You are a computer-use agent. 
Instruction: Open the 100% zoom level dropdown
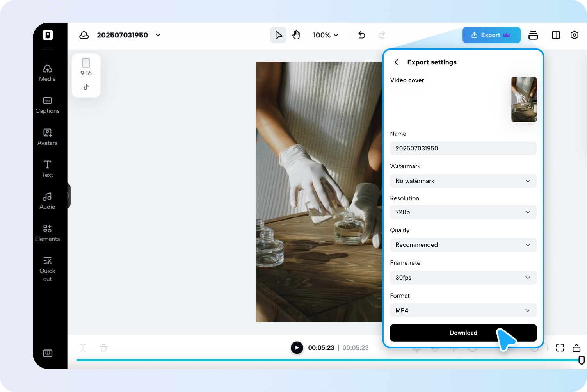pos(326,35)
